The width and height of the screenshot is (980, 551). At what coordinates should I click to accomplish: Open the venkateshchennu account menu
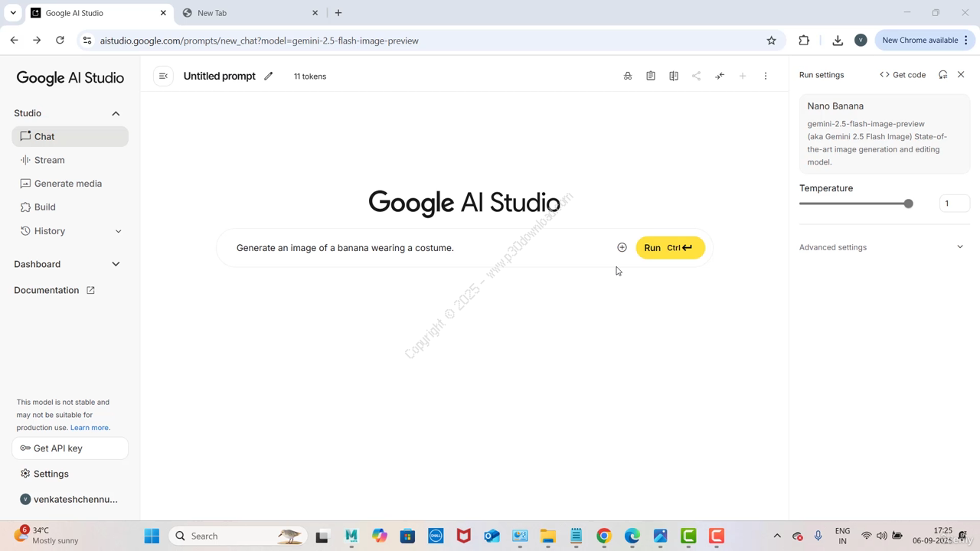tap(69, 499)
